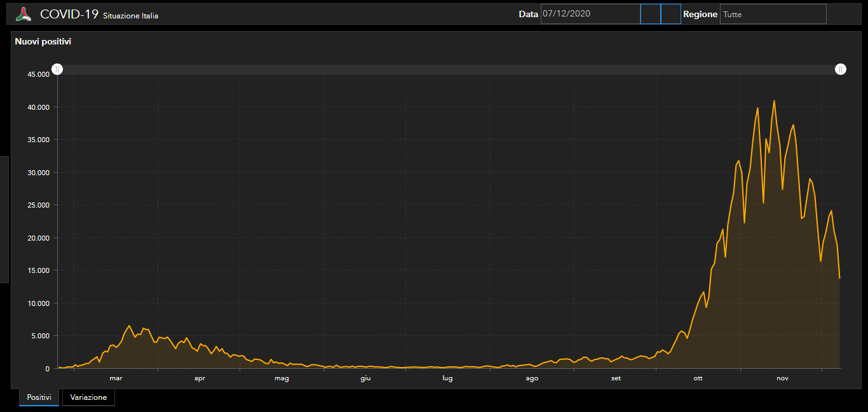The image size is (868, 412).
Task: Switch to the Variazione tab
Action: click(88, 397)
